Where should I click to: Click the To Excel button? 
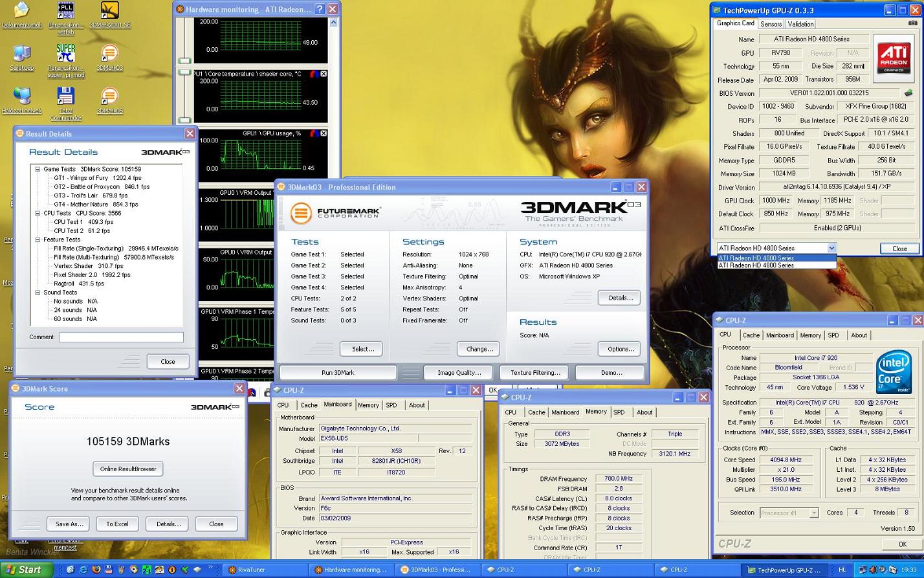point(117,524)
